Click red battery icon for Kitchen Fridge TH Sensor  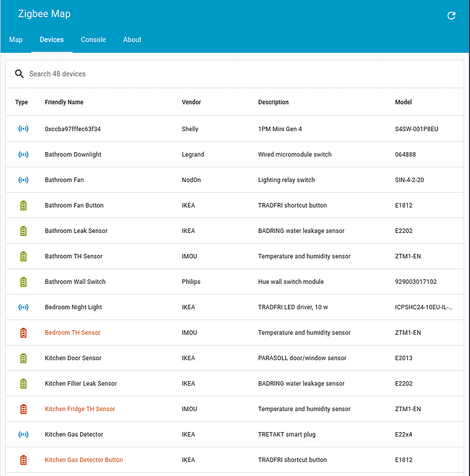click(24, 409)
